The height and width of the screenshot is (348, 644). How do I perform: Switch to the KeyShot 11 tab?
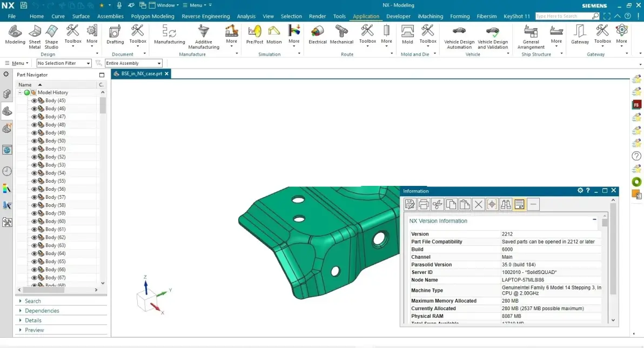coord(516,16)
